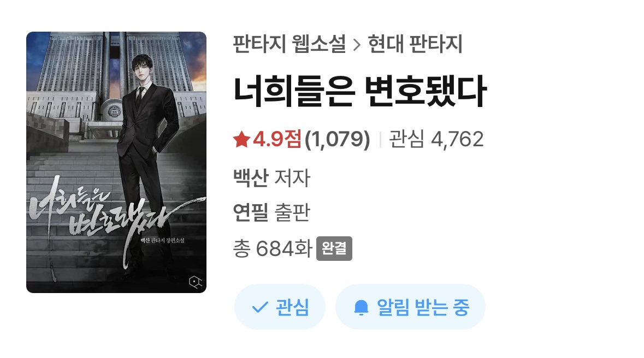This screenshot has width=644, height=358.
Task: Toggle the 알림 받는 중 notification button
Action: pos(410,307)
